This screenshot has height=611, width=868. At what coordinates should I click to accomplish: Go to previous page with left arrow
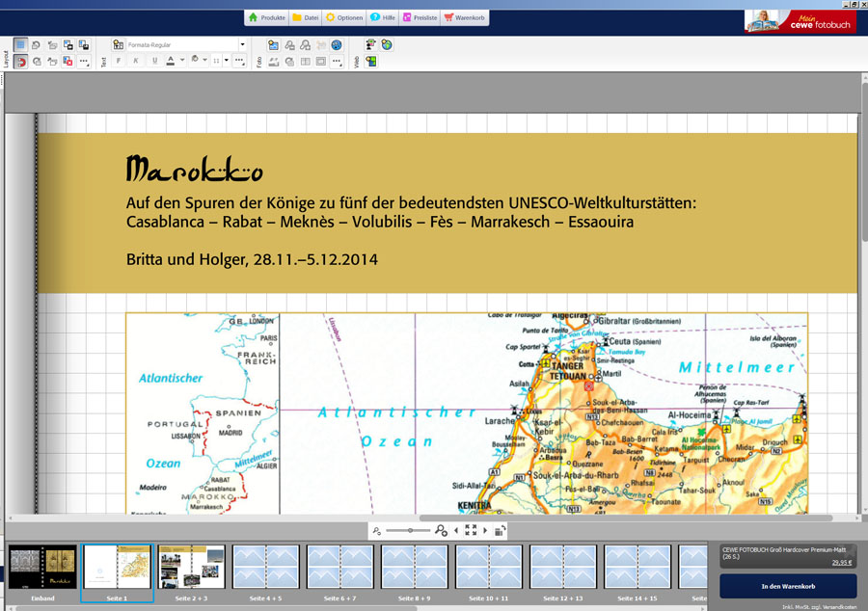click(455, 530)
